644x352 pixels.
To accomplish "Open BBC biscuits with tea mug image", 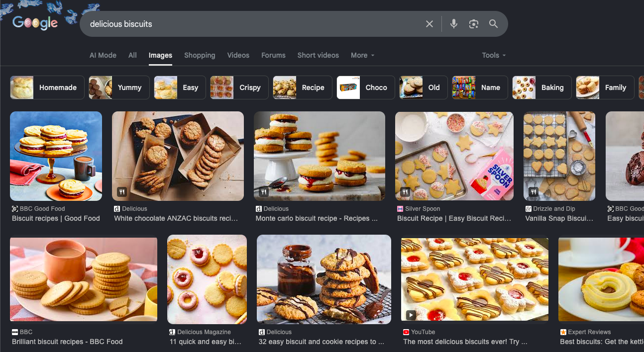I will (x=84, y=279).
